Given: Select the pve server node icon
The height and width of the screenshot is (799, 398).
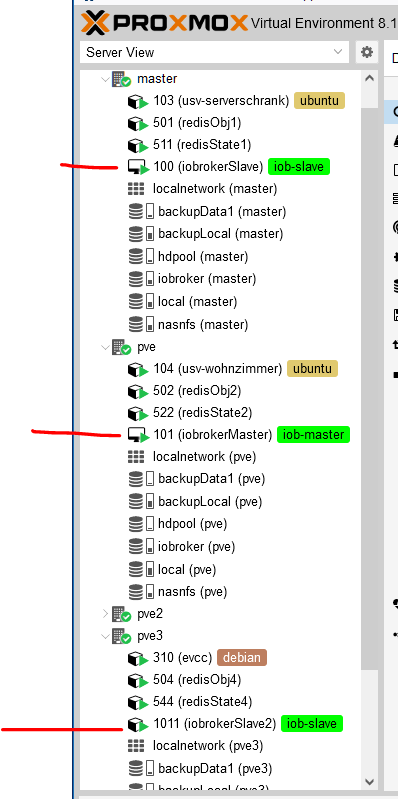Looking at the screenshot, I should tap(121, 347).
